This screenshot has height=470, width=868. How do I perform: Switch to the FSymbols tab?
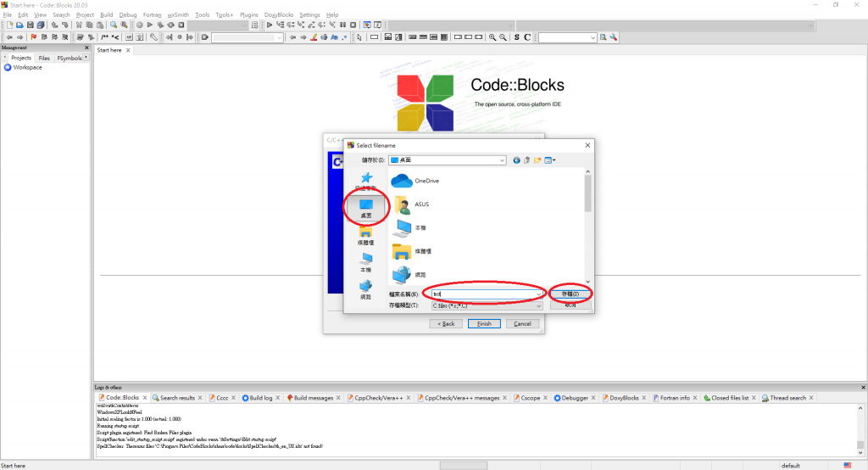[70, 58]
